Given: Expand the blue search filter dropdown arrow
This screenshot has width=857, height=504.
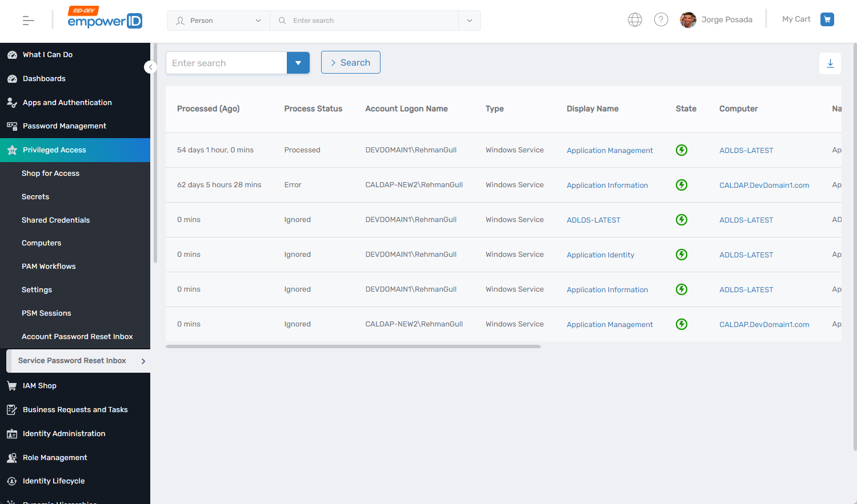Looking at the screenshot, I should coord(298,62).
